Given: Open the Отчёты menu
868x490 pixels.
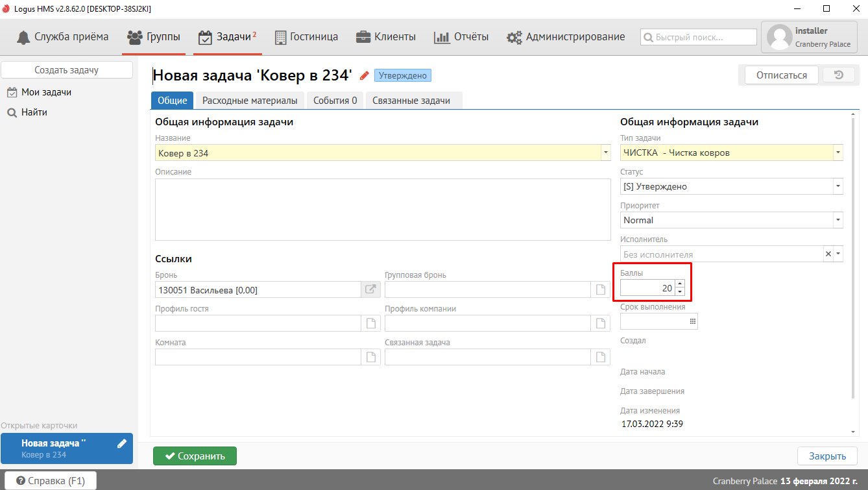Looking at the screenshot, I should coord(461,37).
